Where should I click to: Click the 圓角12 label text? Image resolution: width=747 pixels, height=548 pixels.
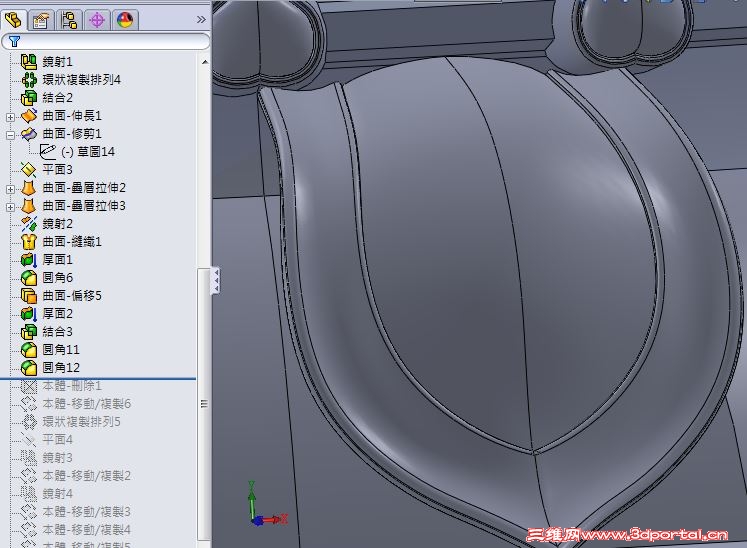click(61, 368)
